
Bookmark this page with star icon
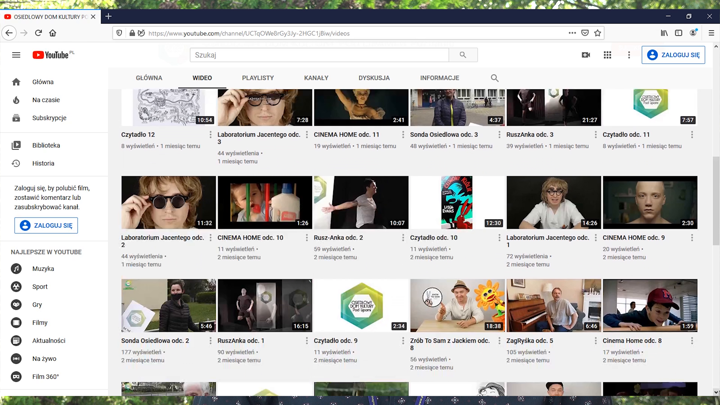598,33
